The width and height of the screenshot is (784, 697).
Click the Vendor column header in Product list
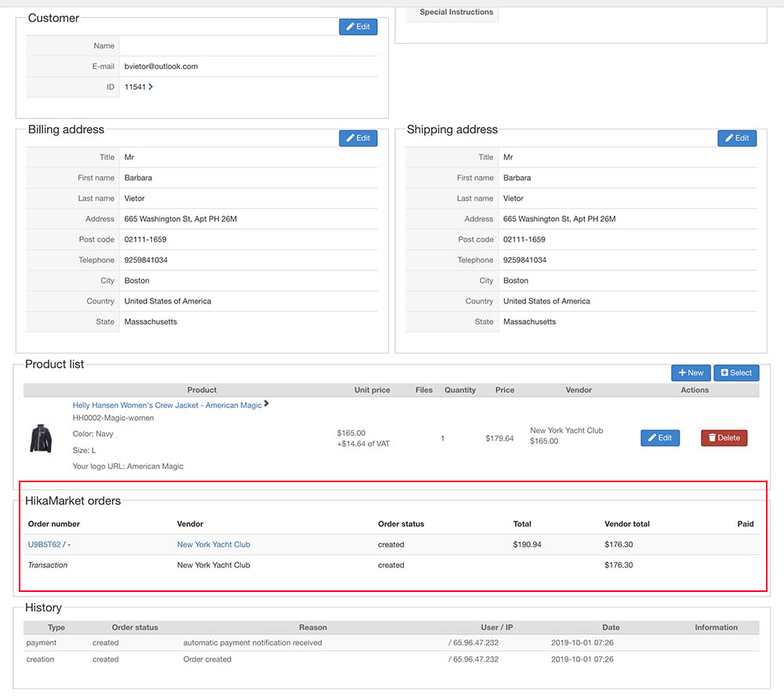tap(579, 390)
